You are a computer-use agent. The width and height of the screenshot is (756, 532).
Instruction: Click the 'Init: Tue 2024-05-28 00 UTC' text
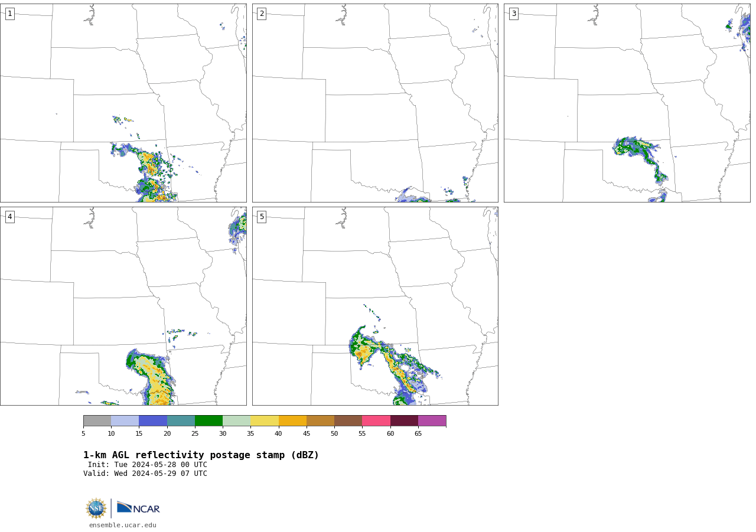click(148, 465)
